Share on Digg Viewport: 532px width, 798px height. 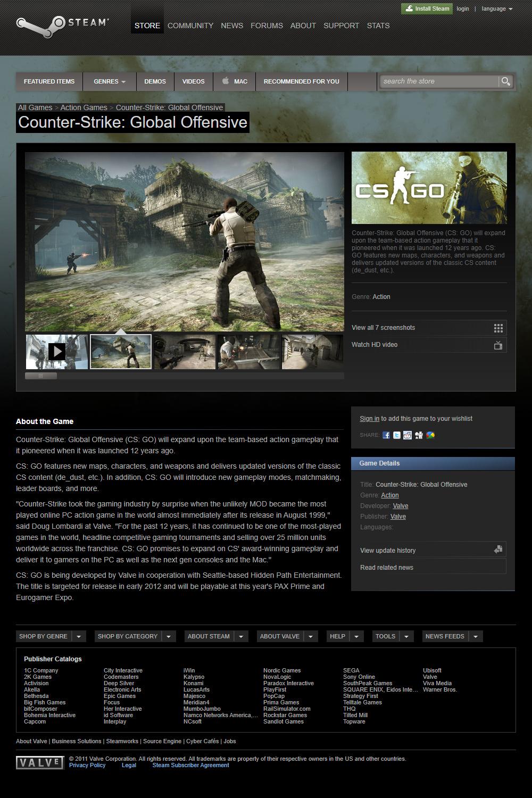(419, 435)
